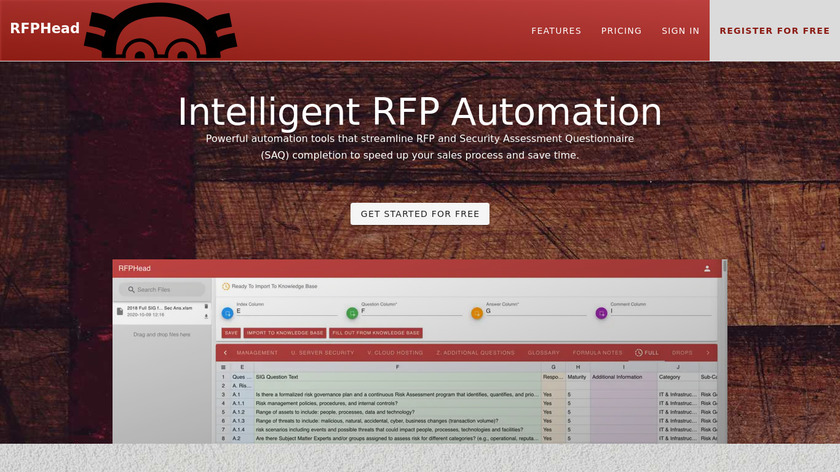
Task: Click cell 'Additional Information' header text
Action: (617, 377)
